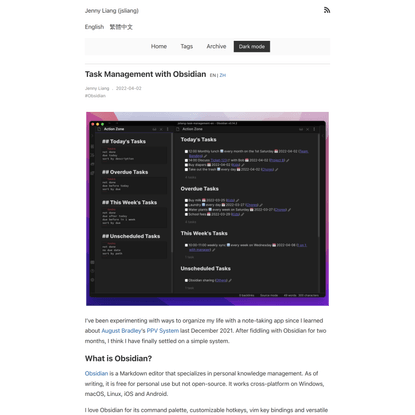Go to Home page
415x415 pixels.
pyautogui.click(x=159, y=46)
